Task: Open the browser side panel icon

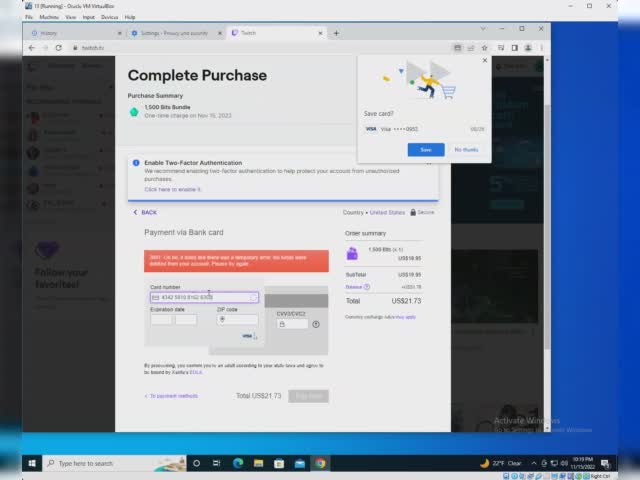Action: 515,48
